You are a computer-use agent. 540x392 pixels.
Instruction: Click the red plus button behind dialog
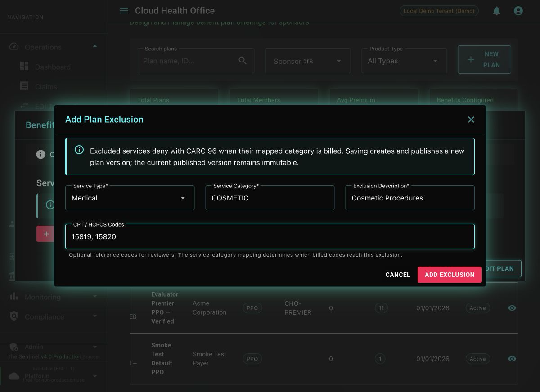(x=45, y=234)
